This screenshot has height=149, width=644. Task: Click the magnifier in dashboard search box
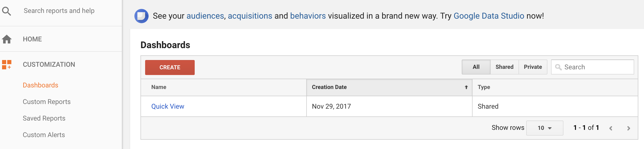point(558,67)
